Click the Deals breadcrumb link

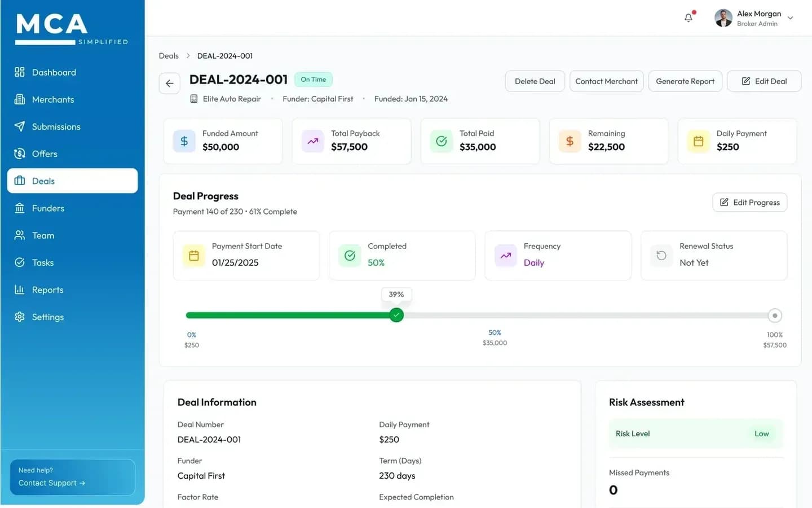coord(169,56)
